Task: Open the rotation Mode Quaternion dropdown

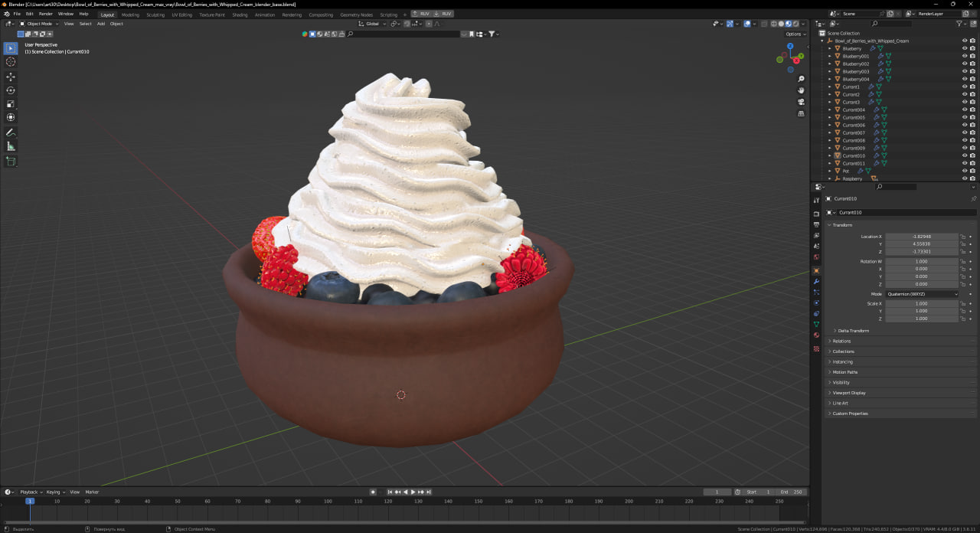Action: [x=922, y=294]
